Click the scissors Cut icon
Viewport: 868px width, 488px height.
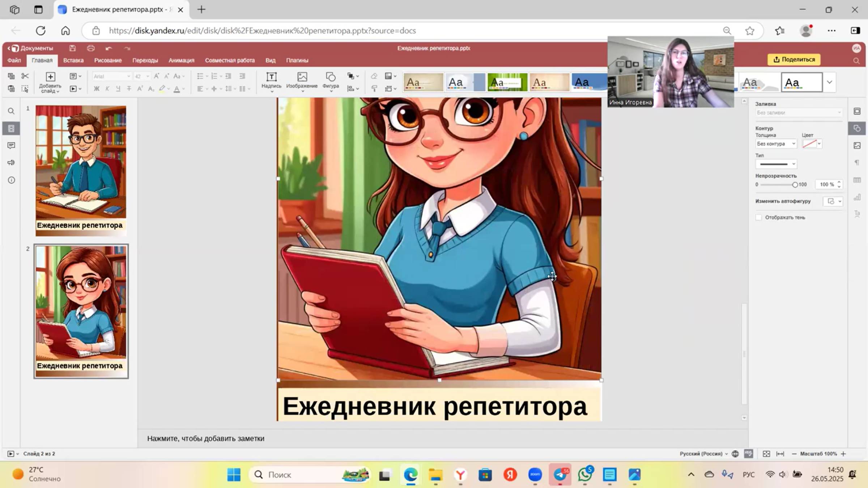[x=25, y=76]
